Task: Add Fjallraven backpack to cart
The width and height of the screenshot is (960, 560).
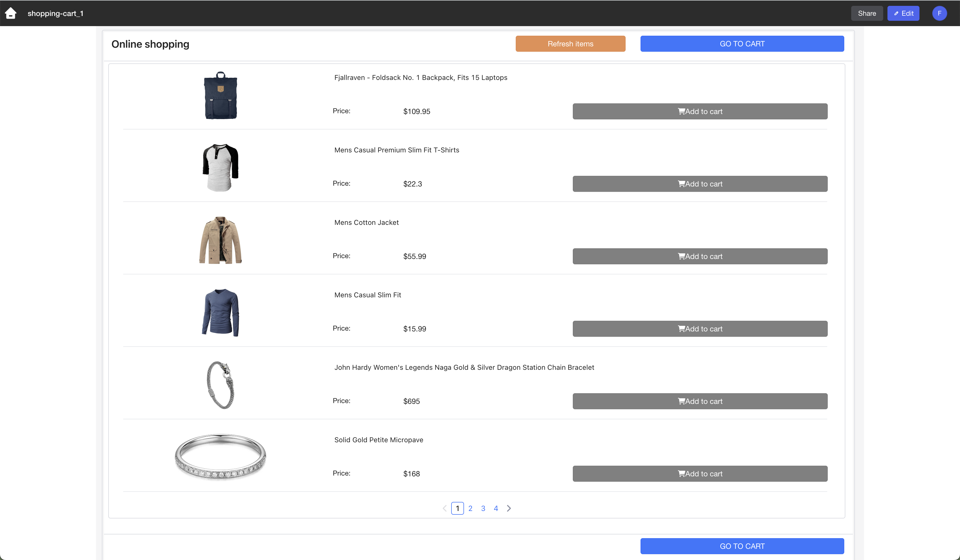Action: [700, 112]
